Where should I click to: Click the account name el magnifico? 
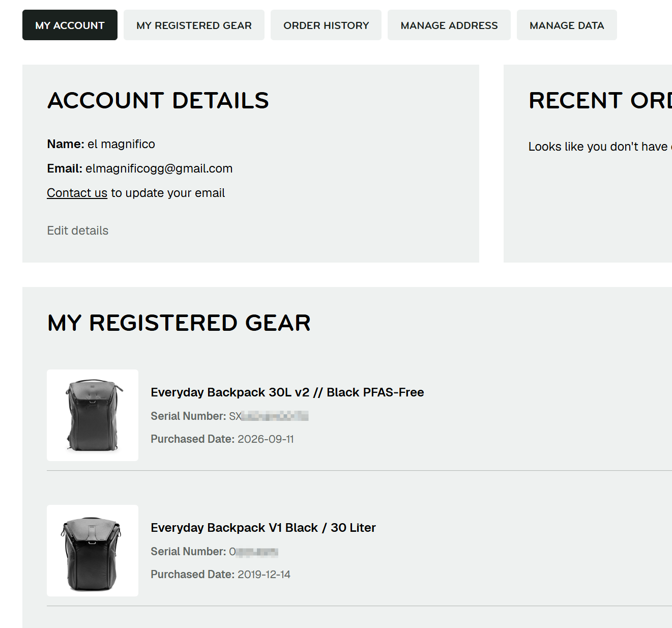(x=121, y=144)
